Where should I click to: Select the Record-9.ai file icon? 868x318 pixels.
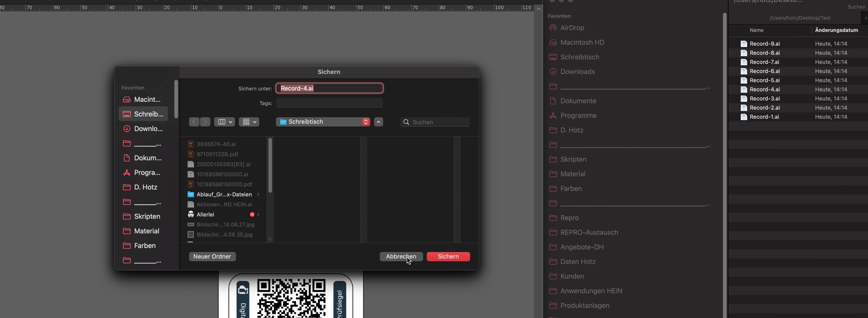coord(744,44)
